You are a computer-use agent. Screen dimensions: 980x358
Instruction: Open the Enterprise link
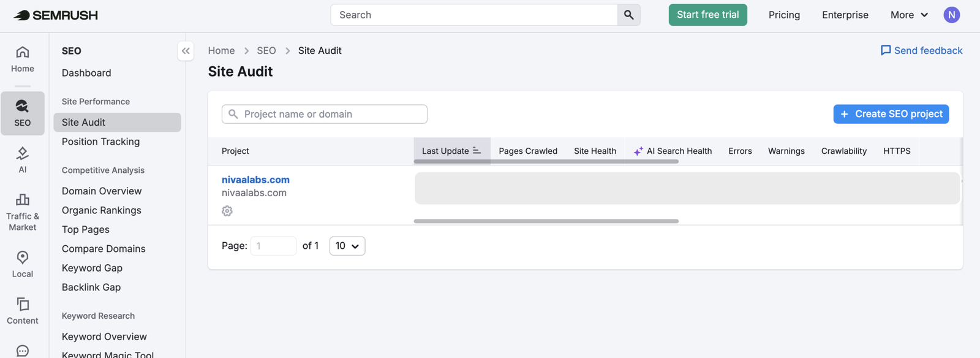point(845,15)
